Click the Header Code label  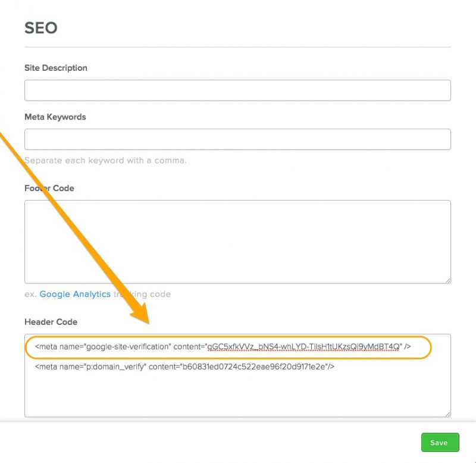pyautogui.click(x=51, y=321)
